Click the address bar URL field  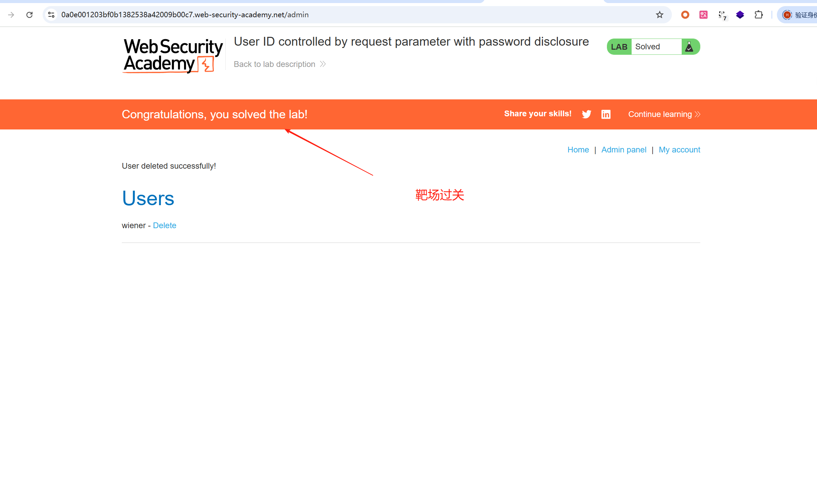[x=338, y=15]
